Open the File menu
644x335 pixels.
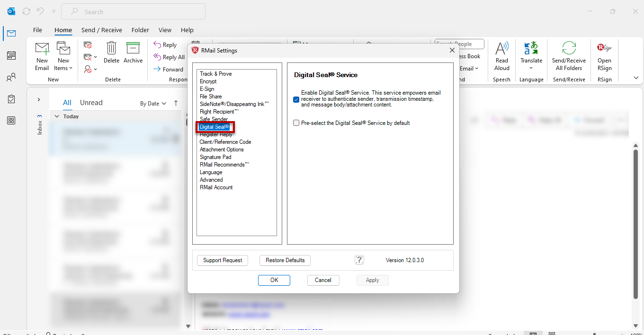click(37, 30)
